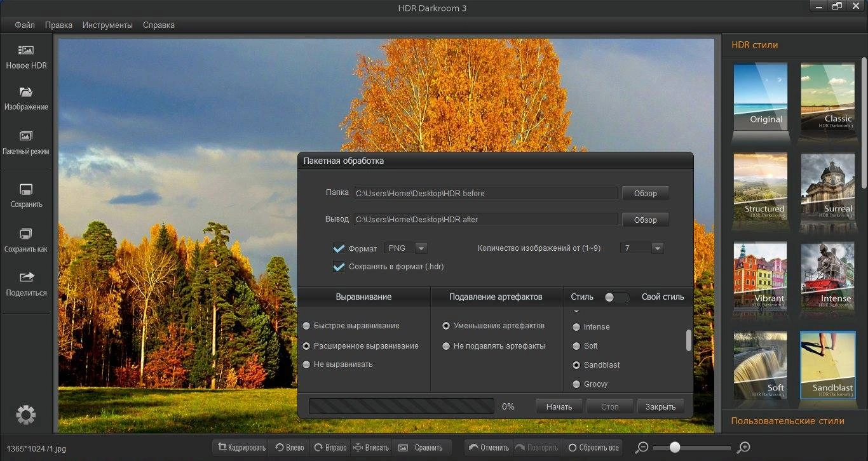Click Обзор next to Папка field
The width and height of the screenshot is (868, 461).
click(x=645, y=193)
